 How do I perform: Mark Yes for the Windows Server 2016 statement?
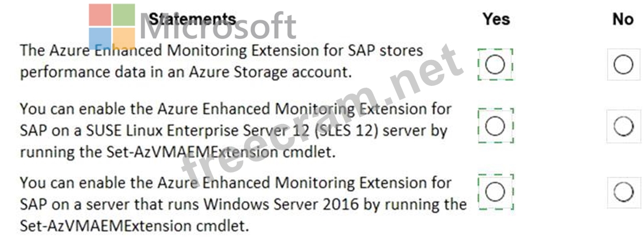click(495, 191)
